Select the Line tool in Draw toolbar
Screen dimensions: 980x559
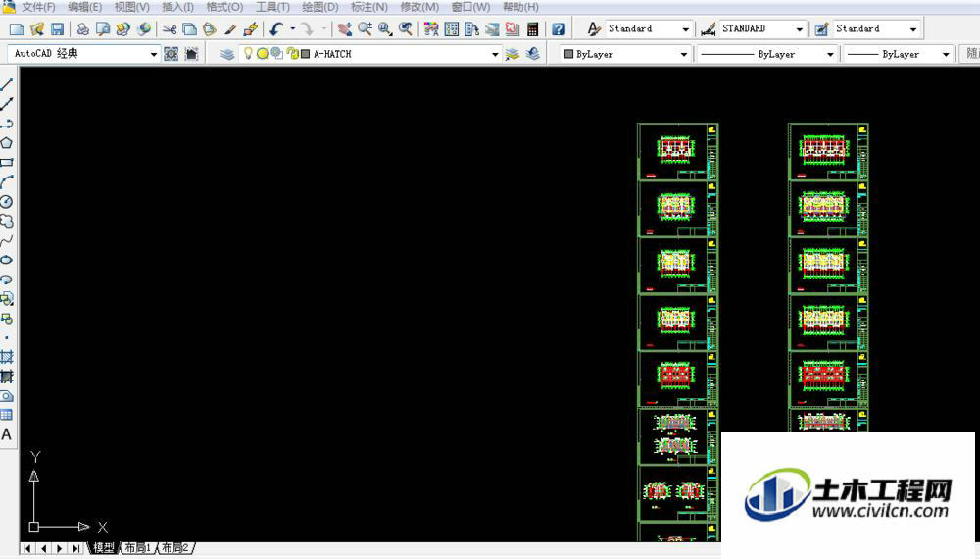[x=6, y=84]
